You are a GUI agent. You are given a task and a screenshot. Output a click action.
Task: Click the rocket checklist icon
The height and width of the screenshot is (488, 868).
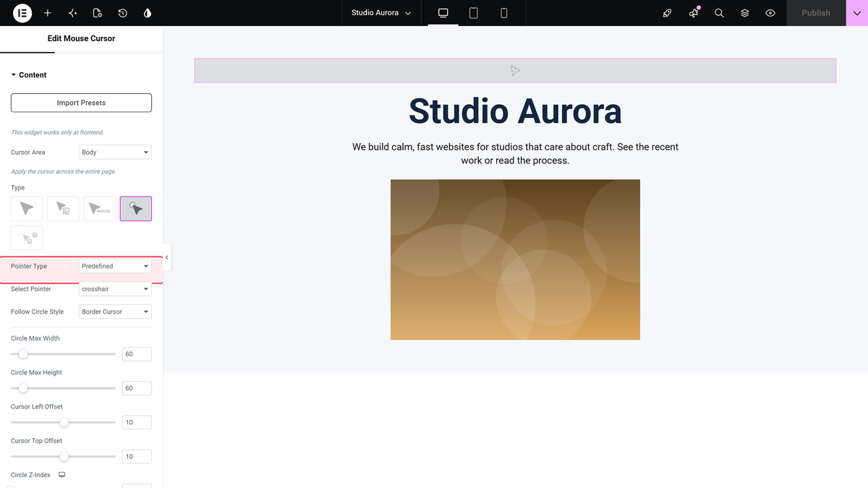tap(668, 13)
